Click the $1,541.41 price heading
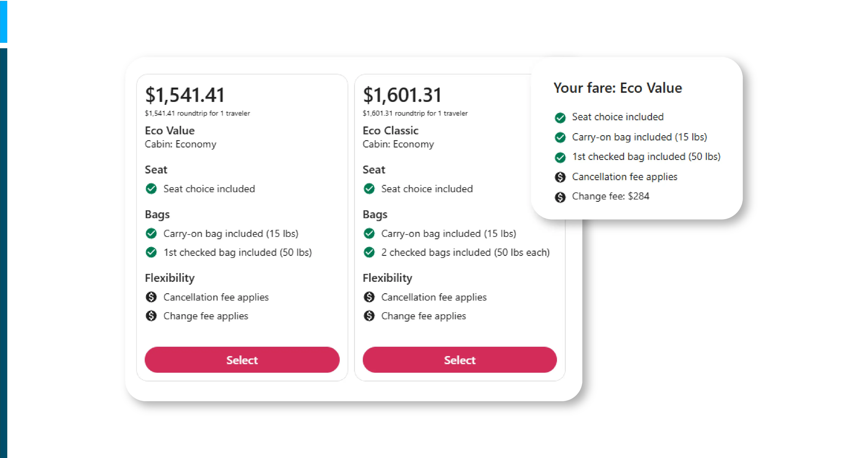This screenshot has height=458, width=868. coord(185,95)
